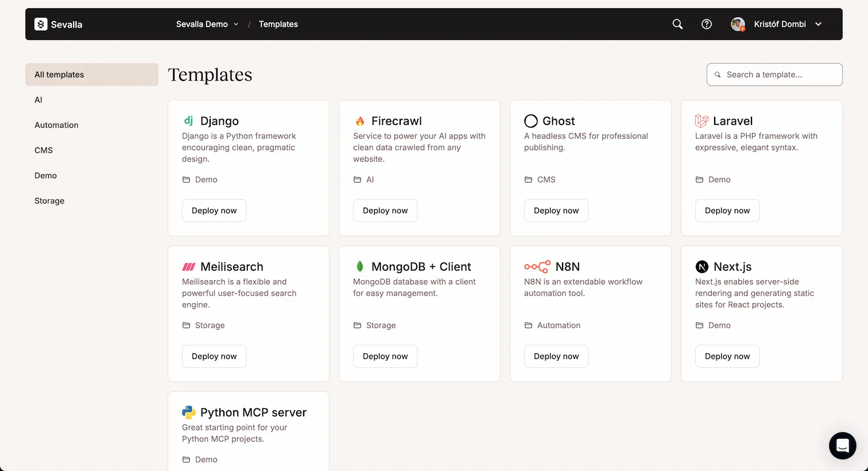Screen dimensions: 868x471
Task: Click the Firecrawl flame icon
Action: point(360,121)
